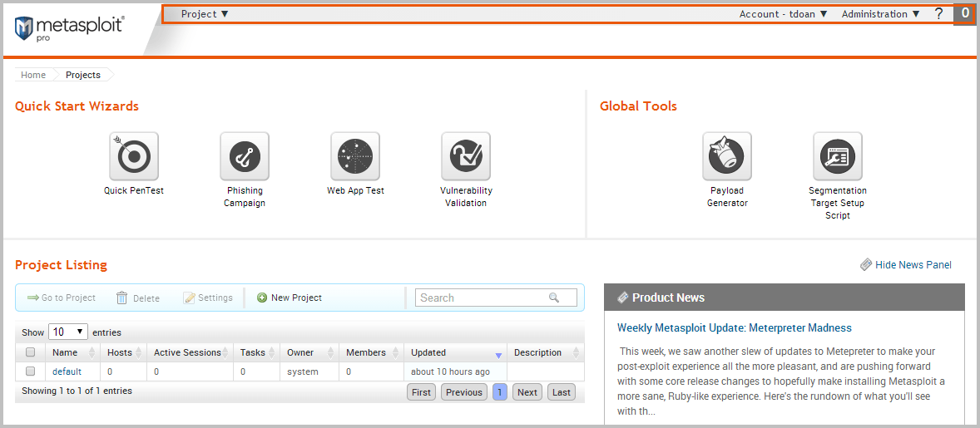Open the Payload Generator tool
The height and width of the screenshot is (428, 980).
[727, 156]
